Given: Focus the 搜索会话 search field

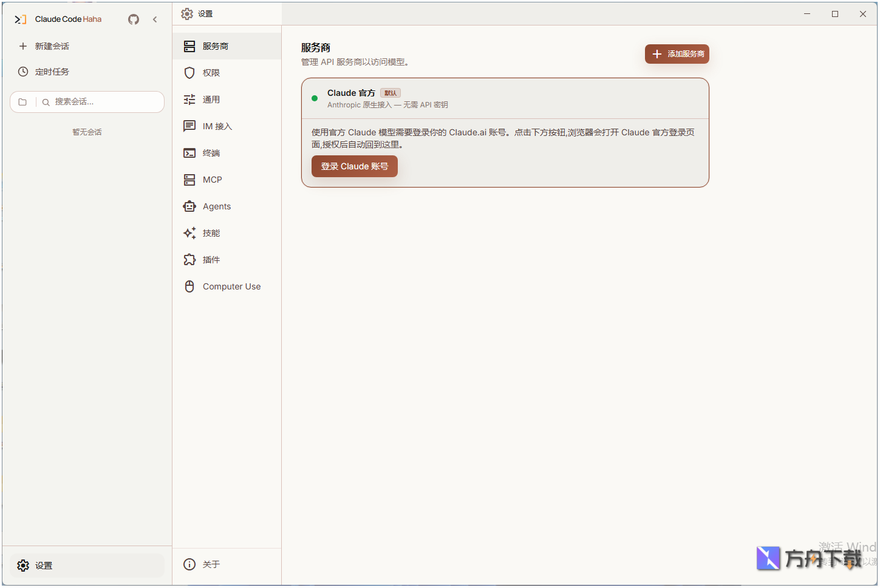Looking at the screenshot, I should [x=100, y=102].
